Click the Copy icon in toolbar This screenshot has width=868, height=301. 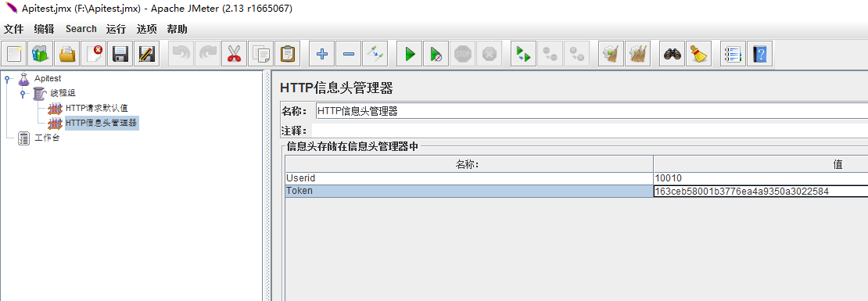click(x=261, y=54)
